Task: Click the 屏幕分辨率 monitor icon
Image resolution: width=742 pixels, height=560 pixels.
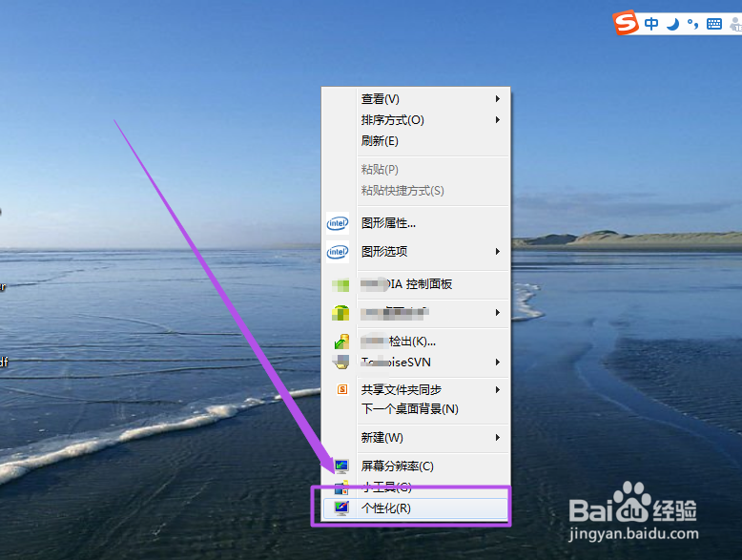Action: [x=341, y=467]
